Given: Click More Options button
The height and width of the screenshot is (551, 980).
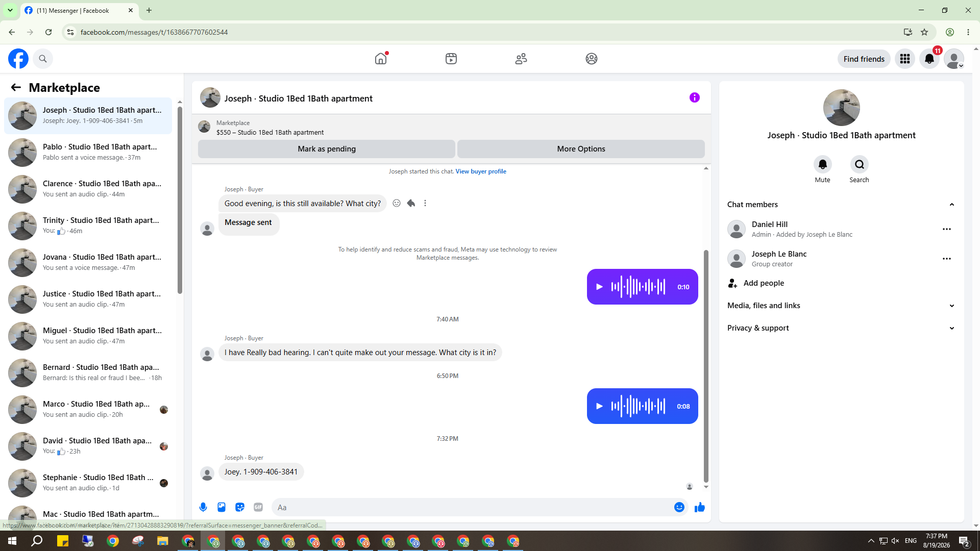Looking at the screenshot, I should tap(581, 149).
